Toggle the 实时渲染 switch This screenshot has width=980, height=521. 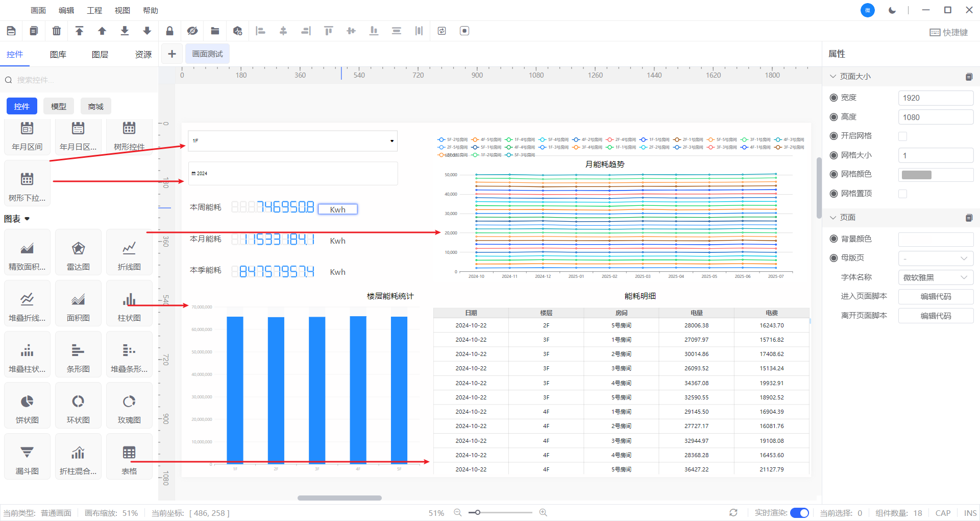coord(799,513)
